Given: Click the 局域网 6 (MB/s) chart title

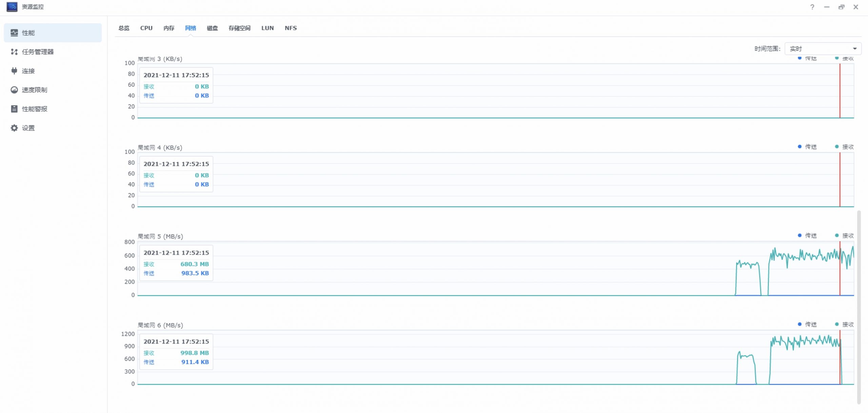Looking at the screenshot, I should [x=160, y=325].
